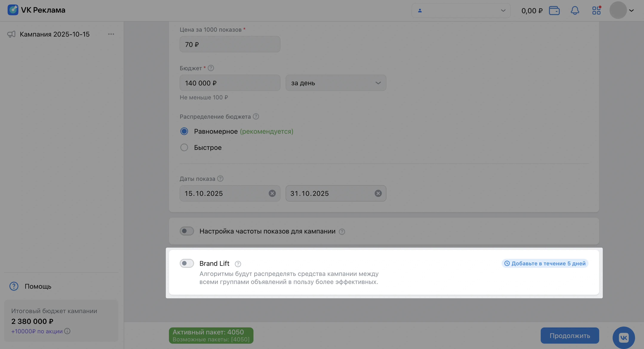Viewport: 644px width, 349px height.
Task: Clear the end date 31.10.2025
Action: 378,193
